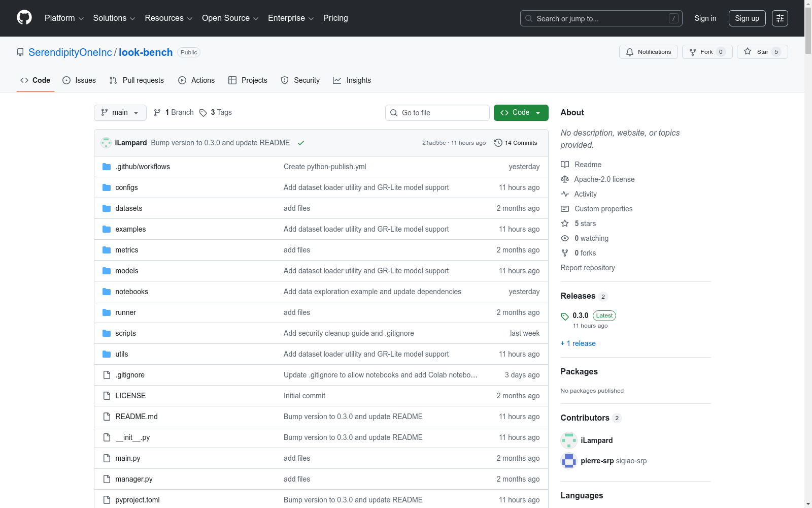Click the iLampard avatar in commit bar
This screenshot has height=508, width=812.
106,143
